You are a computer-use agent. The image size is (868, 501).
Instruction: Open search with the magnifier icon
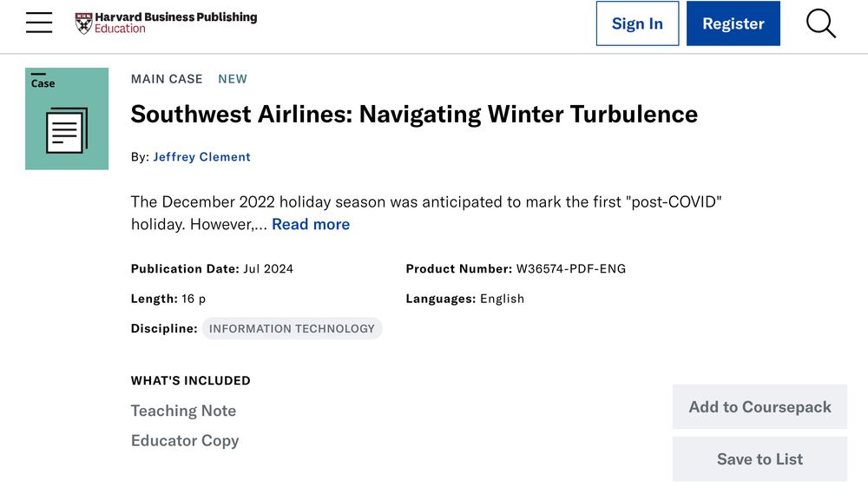tap(821, 23)
